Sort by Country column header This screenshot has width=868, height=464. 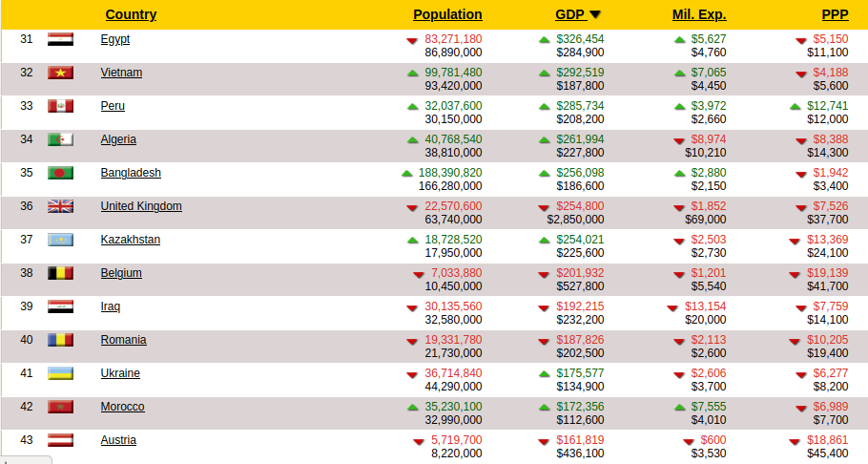131,14
